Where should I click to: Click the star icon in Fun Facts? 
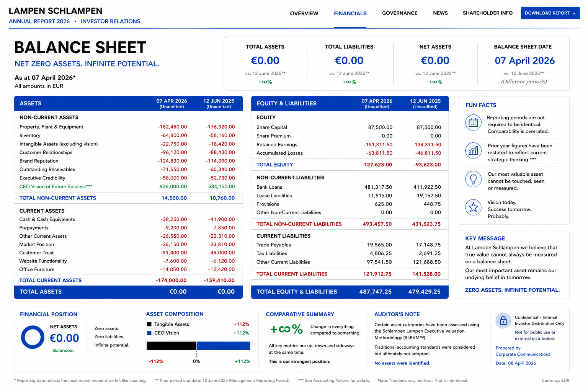(x=473, y=207)
